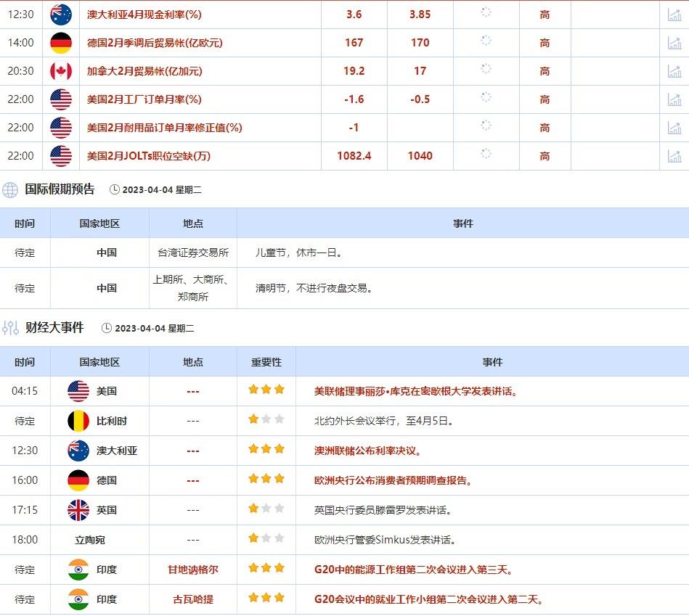Click chart icon for 德国2月季调后贸易帐 row
This screenshot has width=689, height=616.
(x=674, y=43)
